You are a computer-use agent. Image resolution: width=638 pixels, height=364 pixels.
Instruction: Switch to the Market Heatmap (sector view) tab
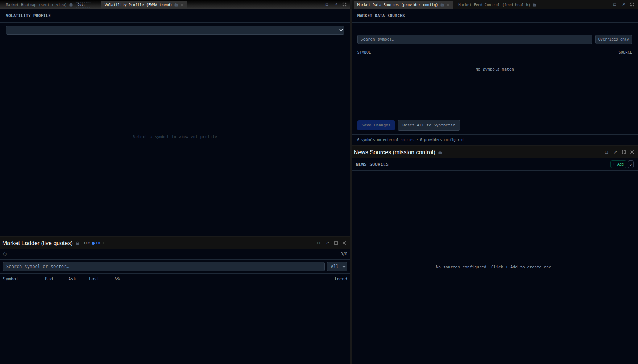click(x=36, y=5)
